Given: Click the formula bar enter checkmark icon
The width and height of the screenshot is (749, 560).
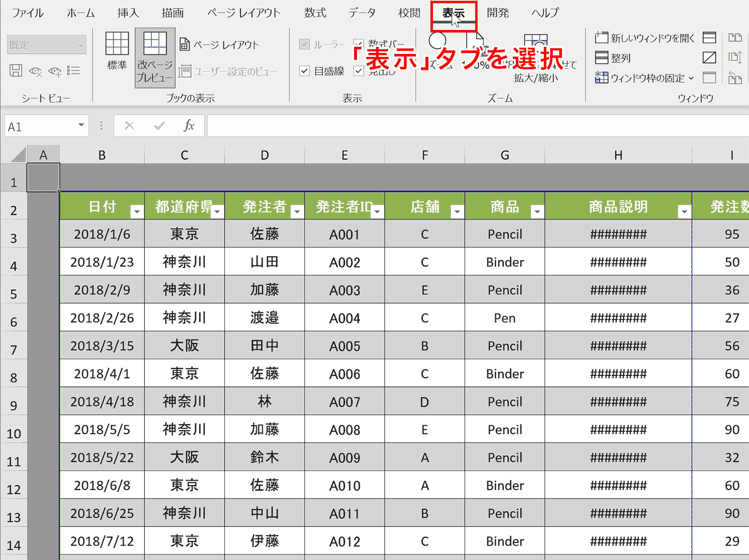Looking at the screenshot, I should [160, 126].
